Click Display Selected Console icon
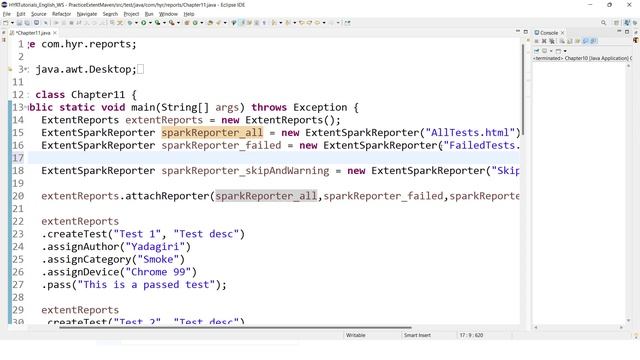The image size is (640, 360). coord(544,51)
